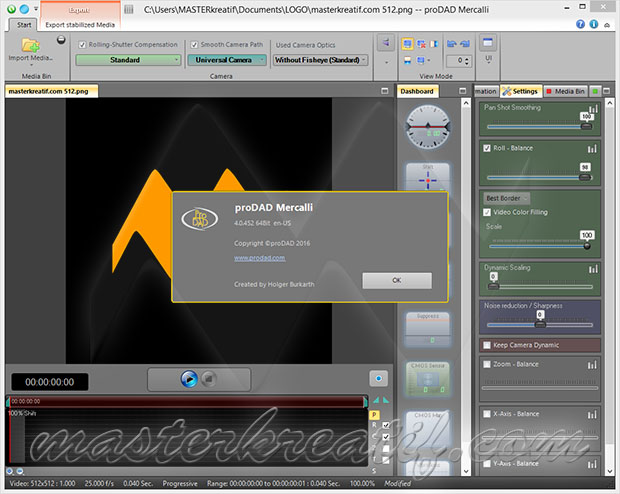Click the green round application icon

point(11,9)
